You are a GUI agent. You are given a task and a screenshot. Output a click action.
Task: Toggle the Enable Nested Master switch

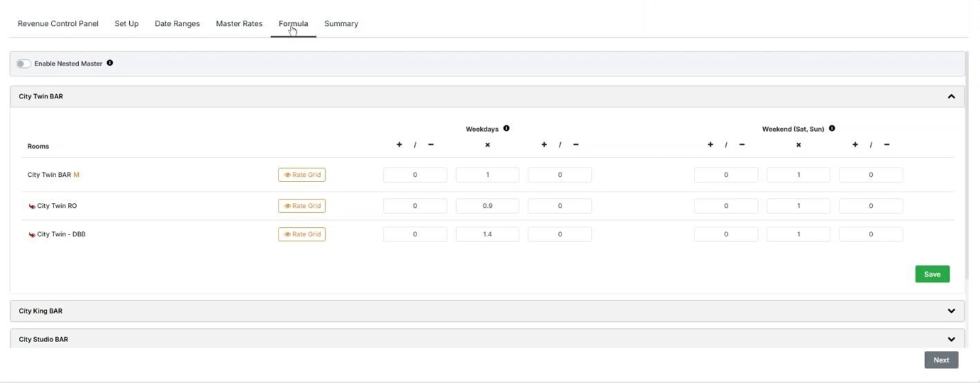pyautogui.click(x=23, y=64)
